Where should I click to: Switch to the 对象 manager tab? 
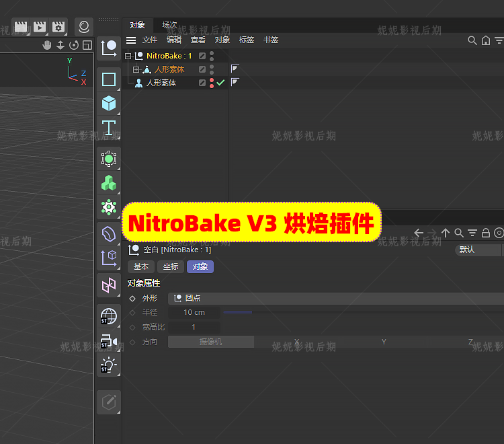138,25
